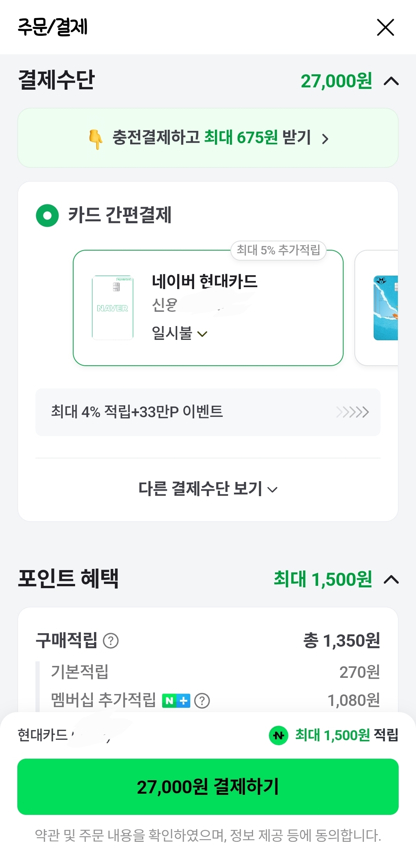
Task: Tap the N+ membership badge icon
Action: 176,701
